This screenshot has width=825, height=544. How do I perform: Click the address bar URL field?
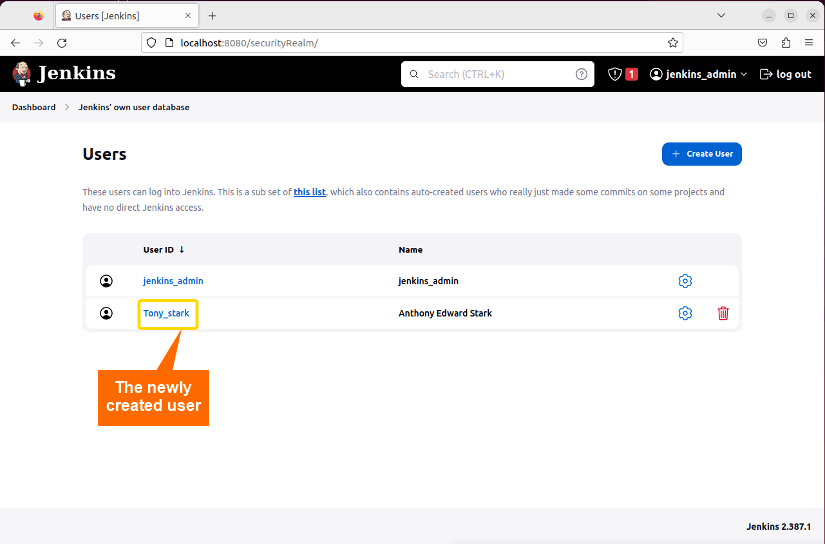pos(412,43)
